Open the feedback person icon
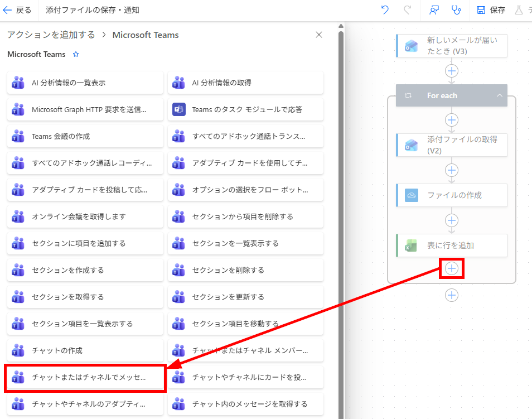 (x=434, y=10)
